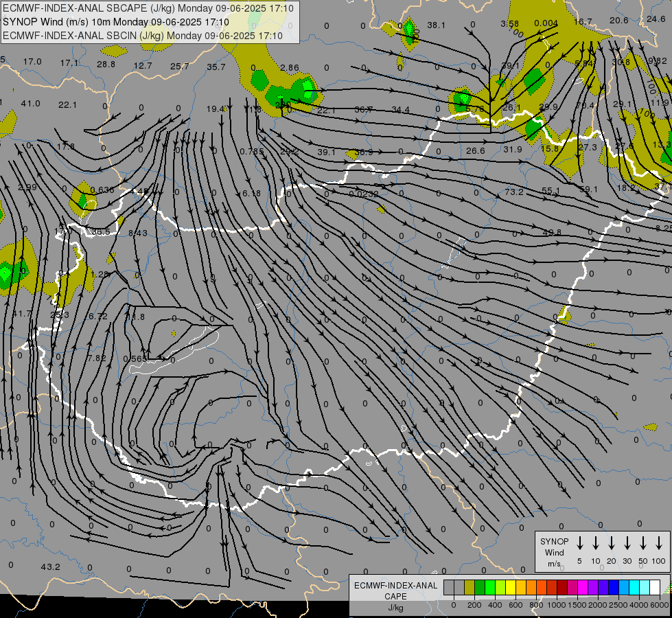
Task: Click the '28.8' value on the map
Action: pyautogui.click(x=106, y=65)
